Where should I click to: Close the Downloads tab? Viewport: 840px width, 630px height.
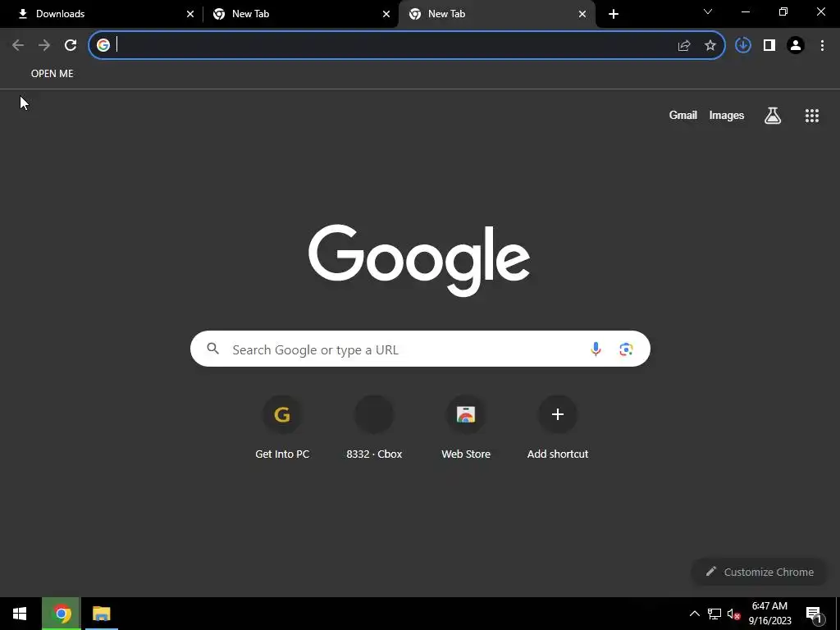click(190, 14)
